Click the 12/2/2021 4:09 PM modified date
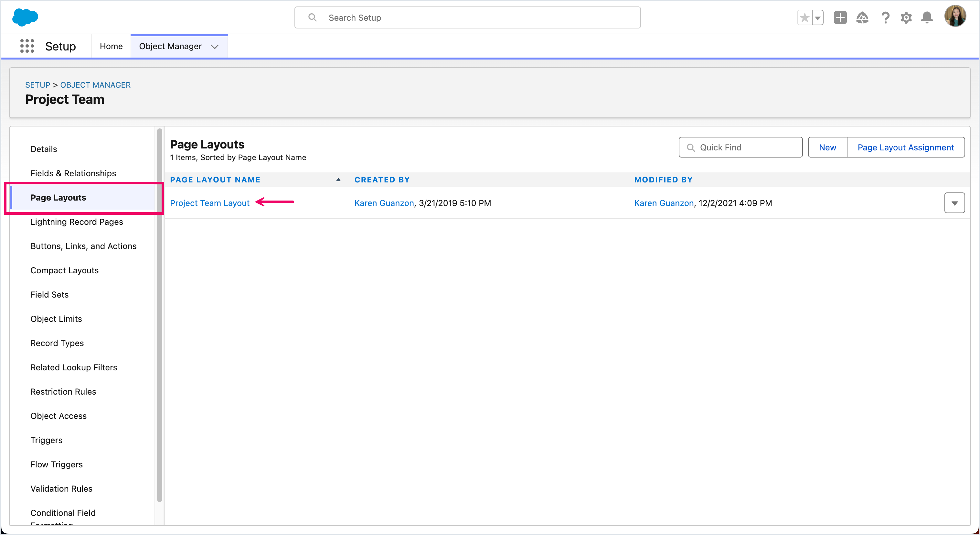 [735, 203]
